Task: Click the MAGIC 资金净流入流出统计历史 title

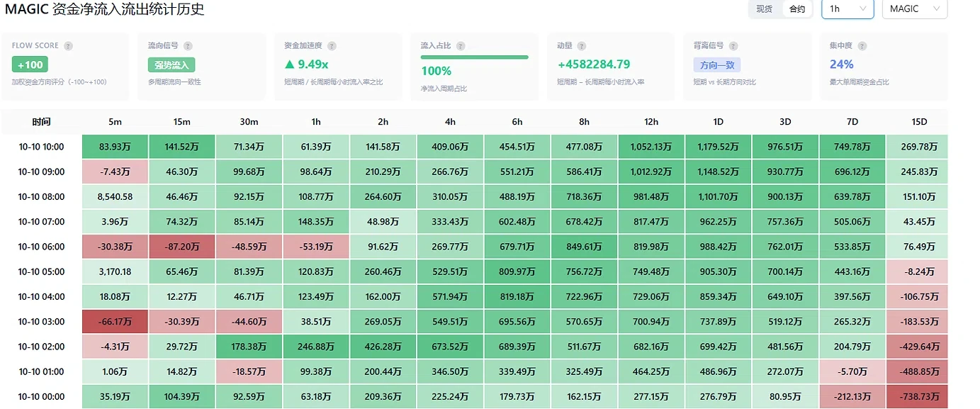Action: click(x=105, y=10)
